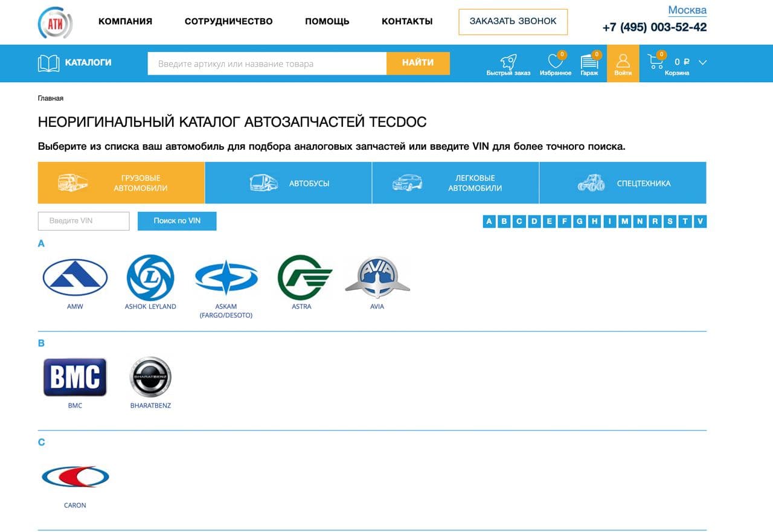Open the Сотрудничество menu
The image size is (773, 532).
(x=228, y=21)
